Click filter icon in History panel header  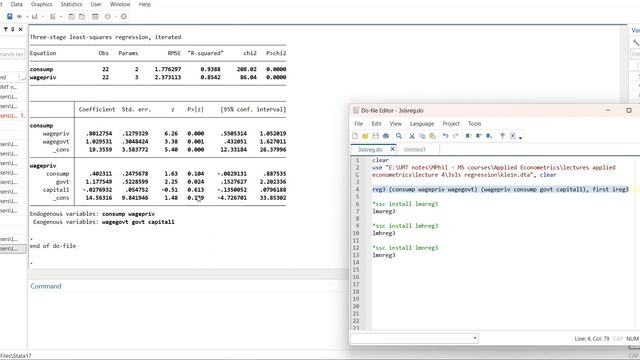pyautogui.click(x=6, y=29)
